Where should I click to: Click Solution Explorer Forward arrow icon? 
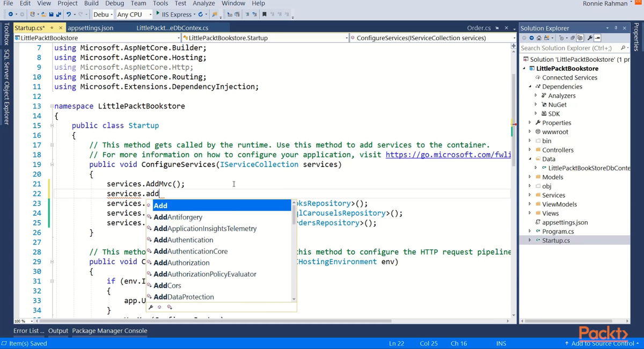(x=531, y=38)
